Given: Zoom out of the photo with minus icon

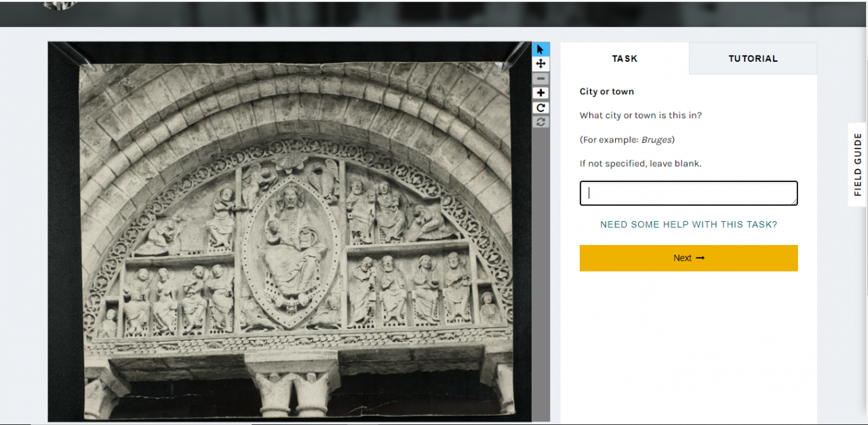Looking at the screenshot, I should click(540, 79).
